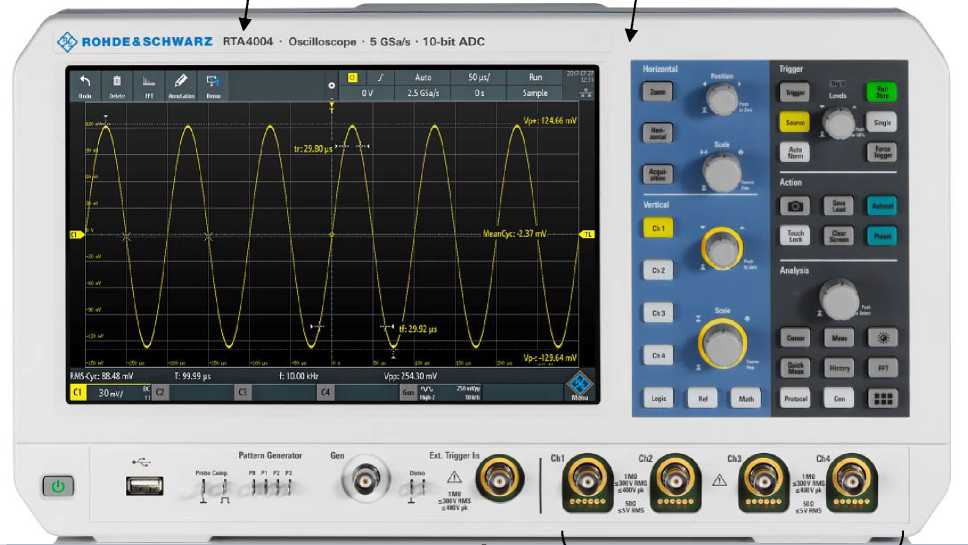Tap the network status icon top right
The image size is (968, 545).
point(586,94)
